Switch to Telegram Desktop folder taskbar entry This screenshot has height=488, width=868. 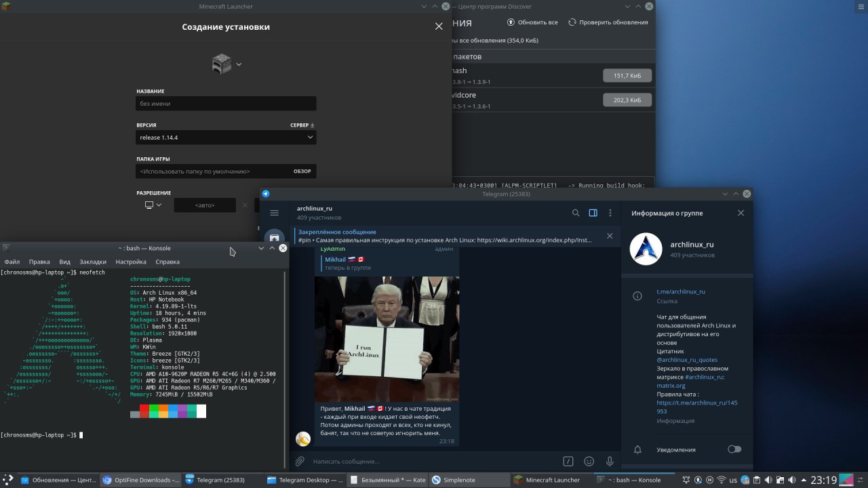tap(305, 480)
